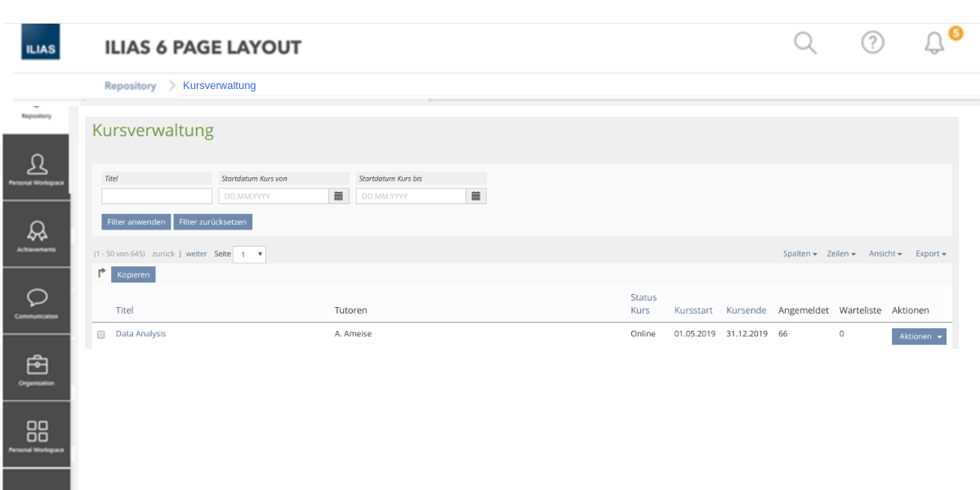The image size is (980, 490).
Task: Sort by Status Kurs column header
Action: [644, 304]
